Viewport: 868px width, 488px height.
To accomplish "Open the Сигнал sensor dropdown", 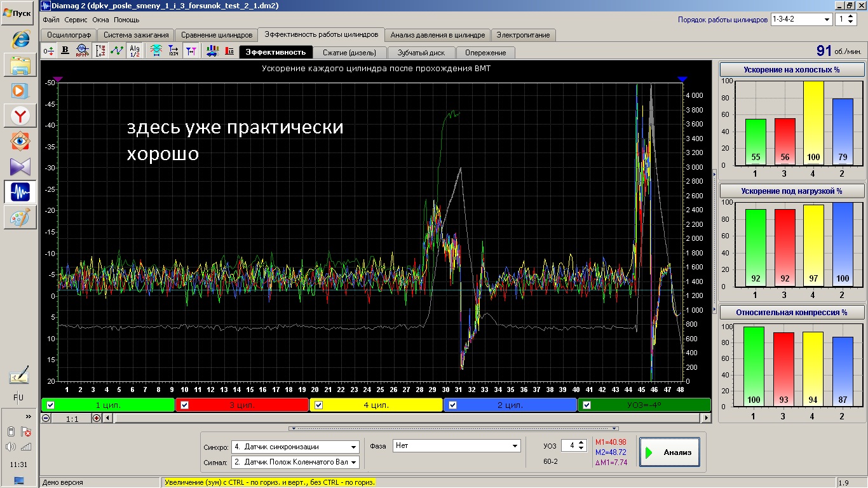I will [295, 463].
